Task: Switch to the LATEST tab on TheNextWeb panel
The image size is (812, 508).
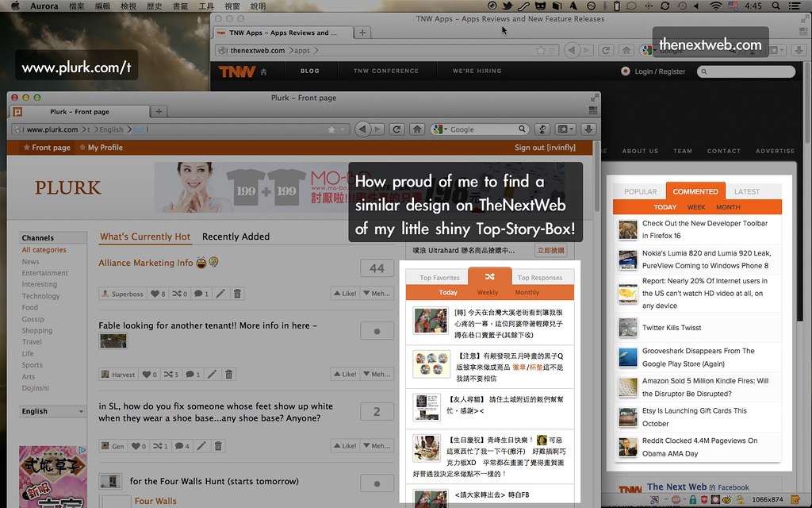Action: pos(746,191)
